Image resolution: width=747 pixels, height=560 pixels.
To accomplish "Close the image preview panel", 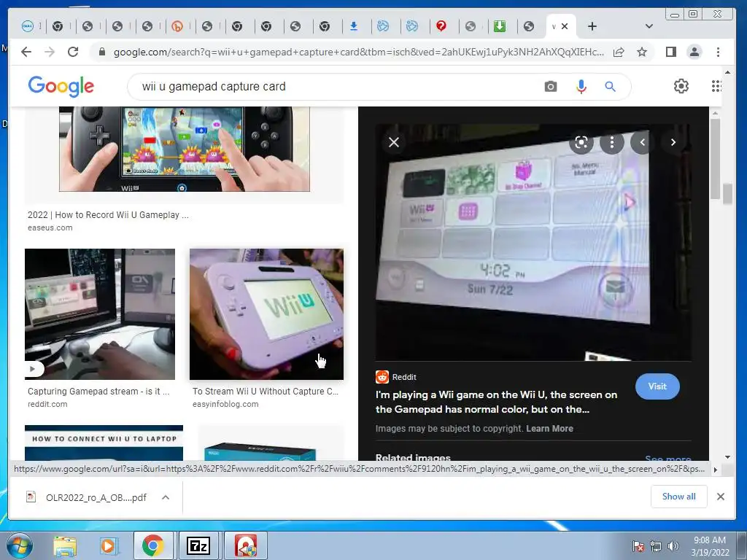I will pos(394,142).
